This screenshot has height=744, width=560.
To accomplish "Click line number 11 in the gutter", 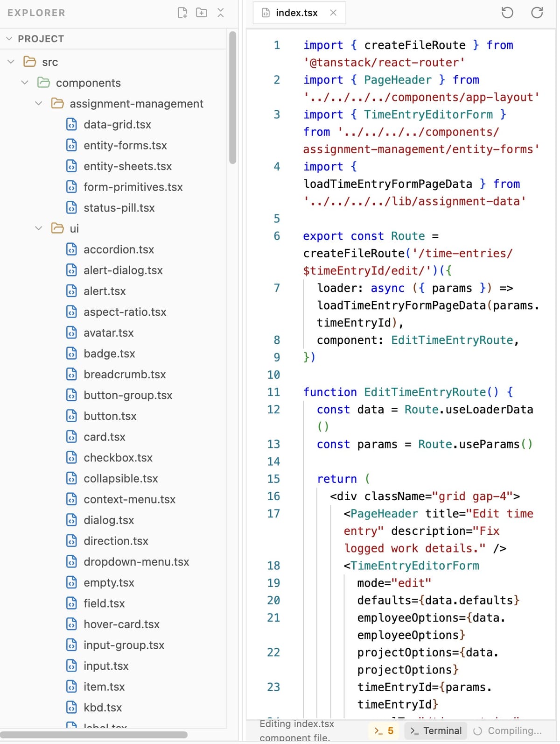I will (x=273, y=392).
